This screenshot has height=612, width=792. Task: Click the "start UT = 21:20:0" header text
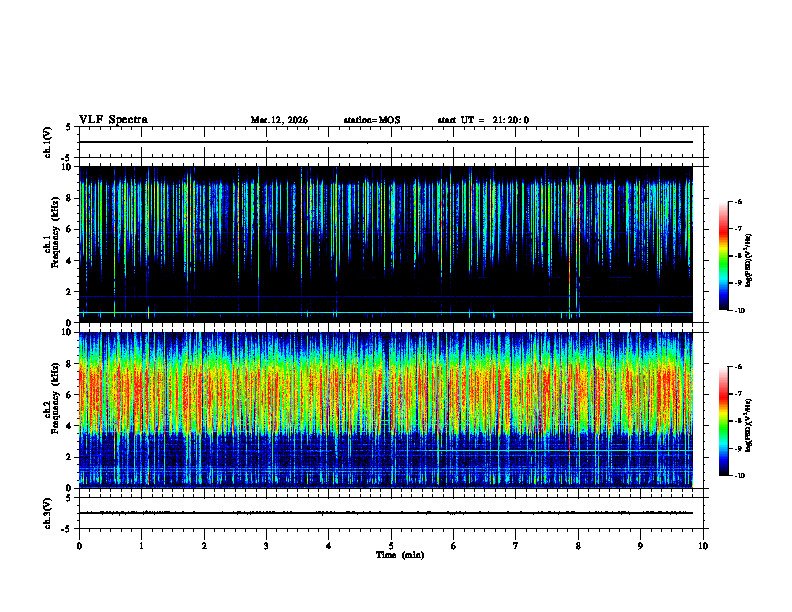tap(483, 120)
